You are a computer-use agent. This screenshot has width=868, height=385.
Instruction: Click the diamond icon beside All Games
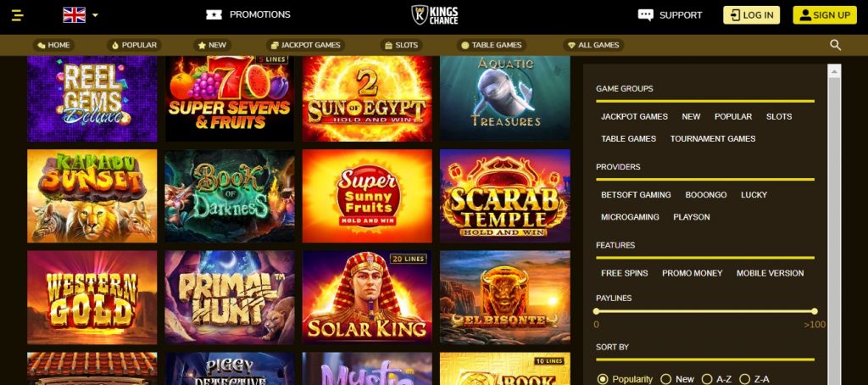coord(572,46)
